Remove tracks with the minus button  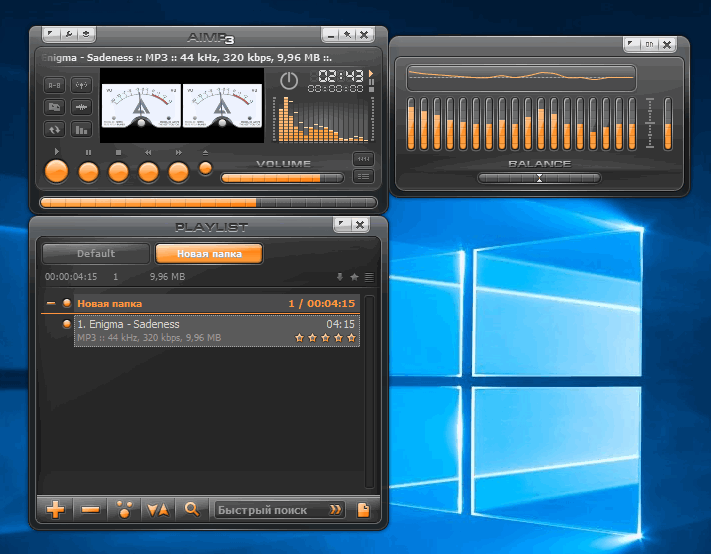point(90,510)
